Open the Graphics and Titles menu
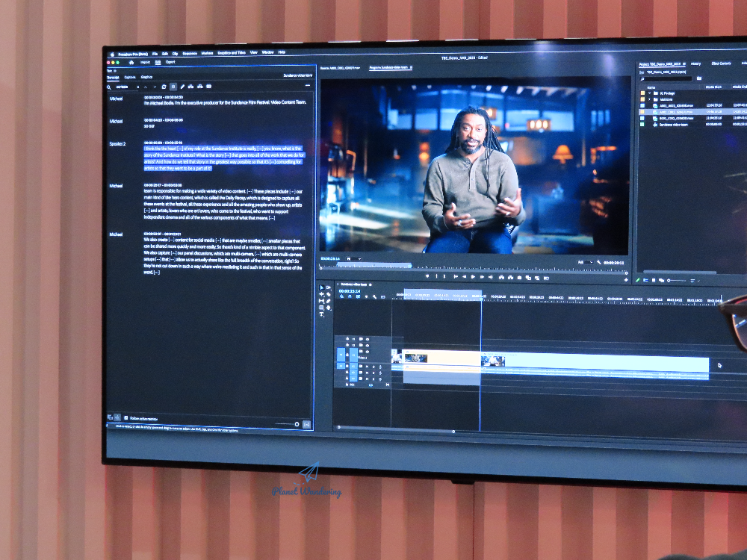 [x=232, y=53]
